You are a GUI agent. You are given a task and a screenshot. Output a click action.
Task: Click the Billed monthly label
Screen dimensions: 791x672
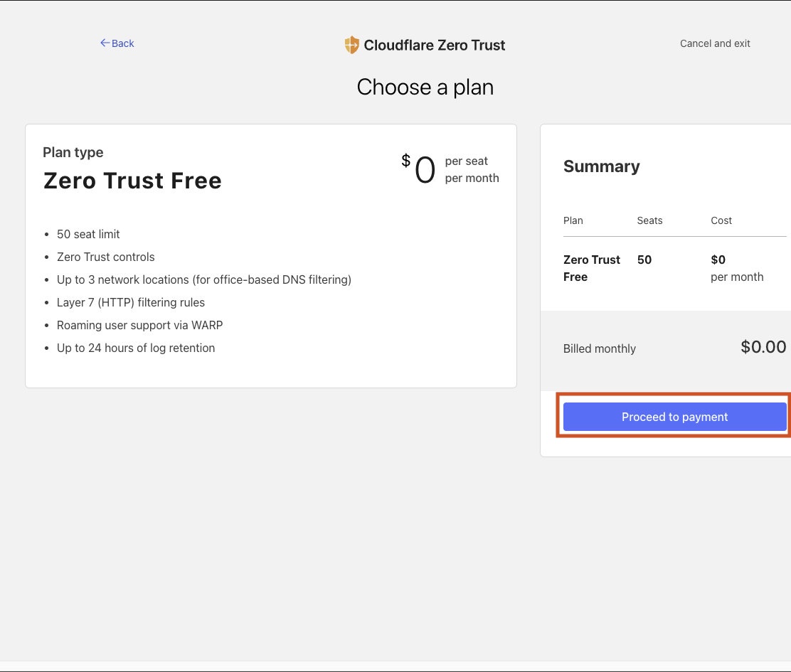coord(599,348)
